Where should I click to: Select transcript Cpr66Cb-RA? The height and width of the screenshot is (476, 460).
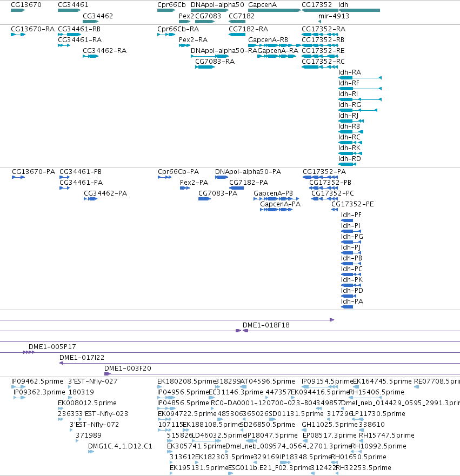pos(166,35)
